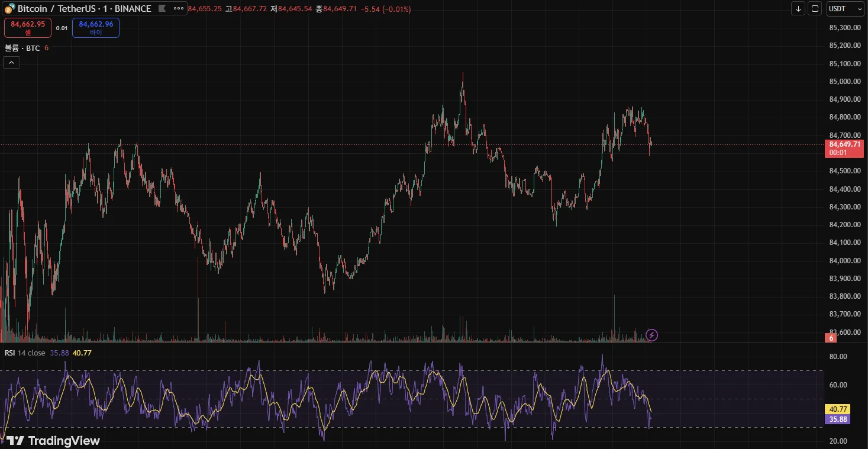Click the 80.00 RSI axis label

[x=838, y=357]
